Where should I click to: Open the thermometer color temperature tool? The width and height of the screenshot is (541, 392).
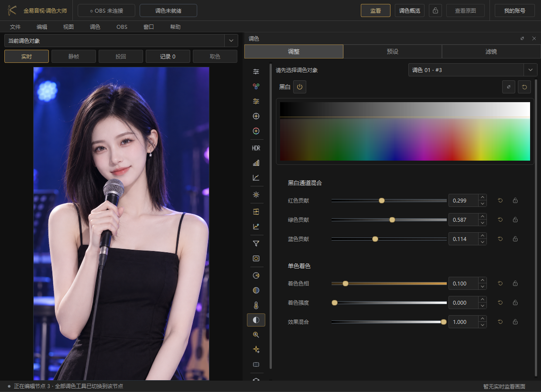(256, 305)
